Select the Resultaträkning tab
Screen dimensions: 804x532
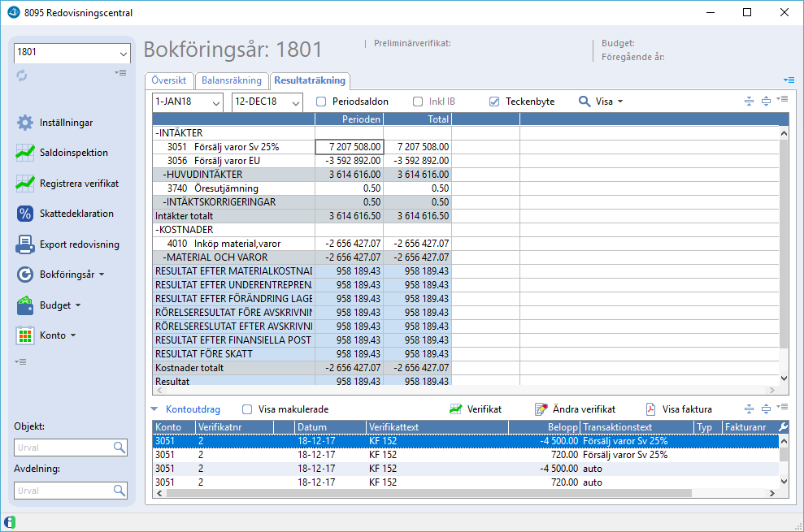coord(310,80)
